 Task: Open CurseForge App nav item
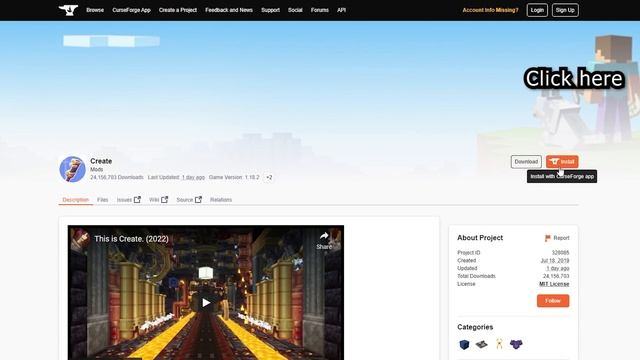tap(131, 10)
